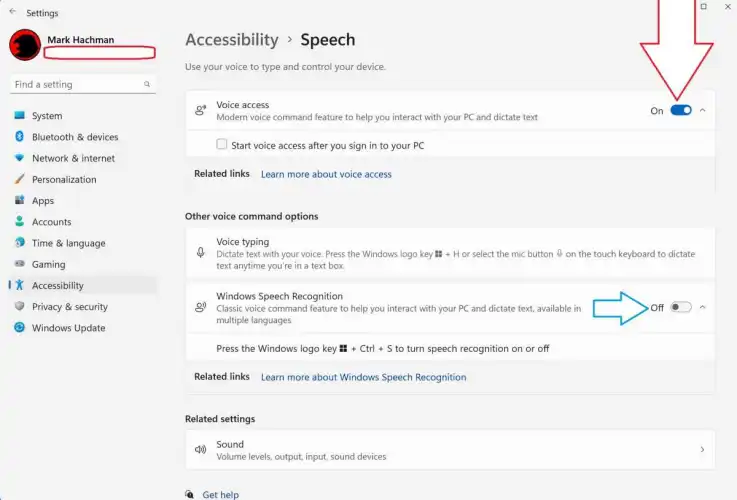Click the back arrow in title bar

click(12, 13)
